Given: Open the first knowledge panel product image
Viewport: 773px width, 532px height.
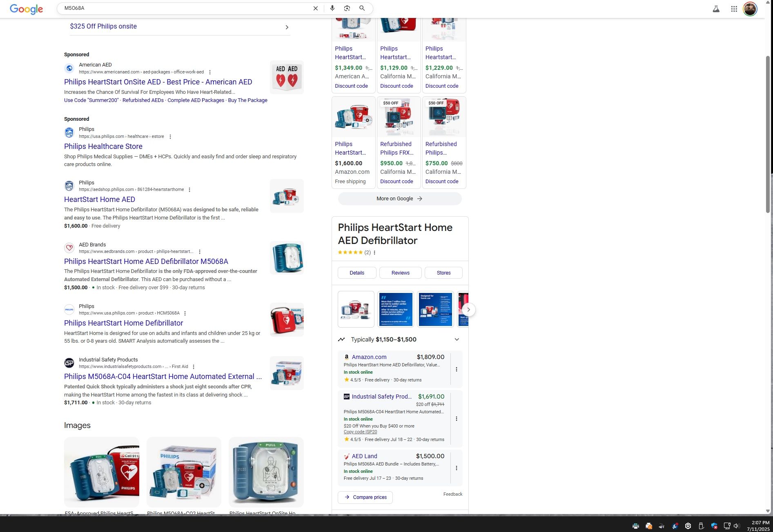Looking at the screenshot, I should tap(356, 309).
